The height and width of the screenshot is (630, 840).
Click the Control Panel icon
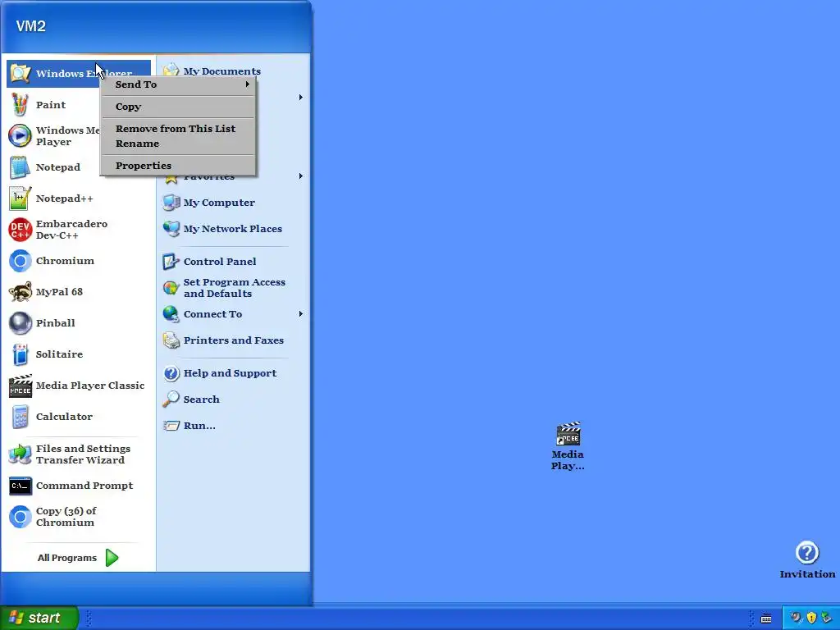[x=171, y=262]
